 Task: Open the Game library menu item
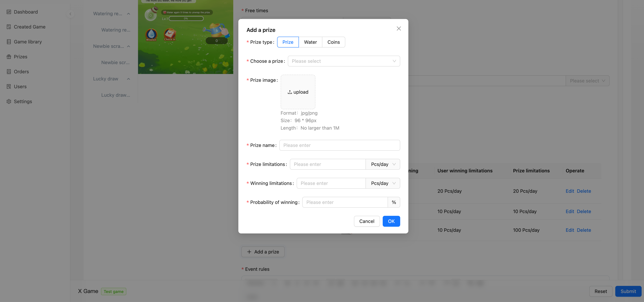pos(28,42)
